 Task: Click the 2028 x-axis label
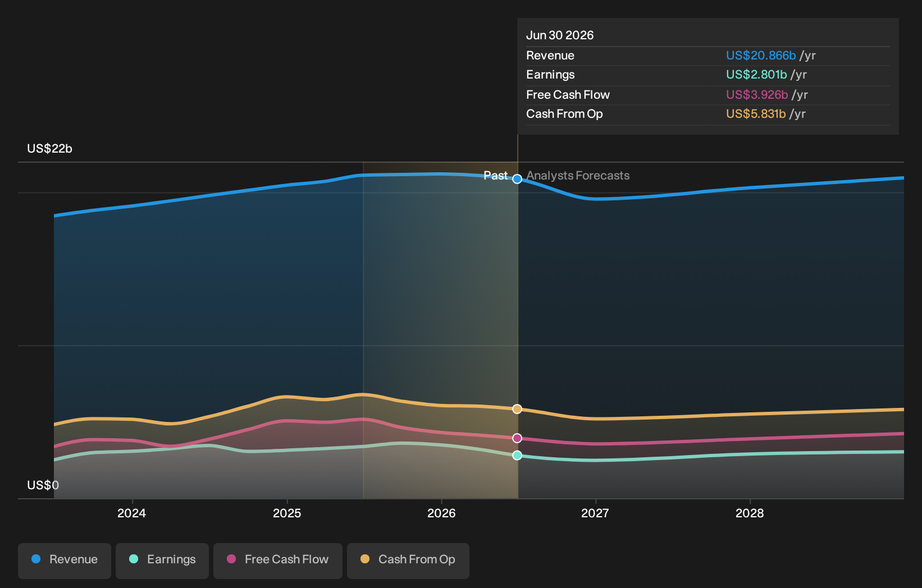(x=750, y=513)
